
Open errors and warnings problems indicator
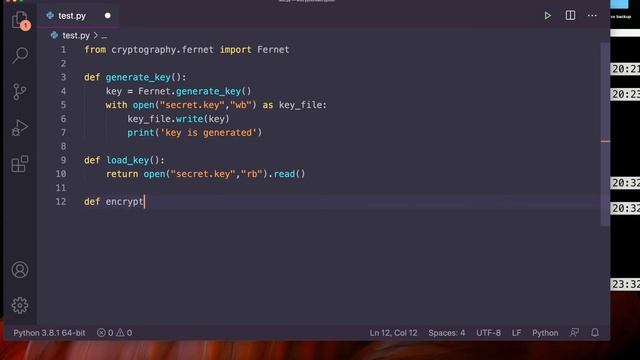coord(114,333)
